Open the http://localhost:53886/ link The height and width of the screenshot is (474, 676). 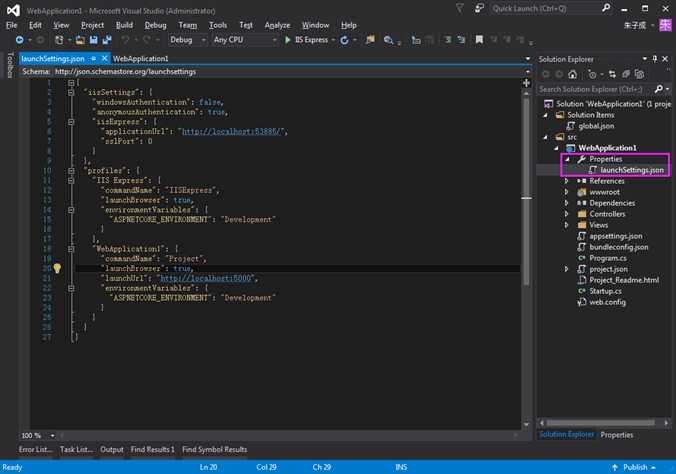click(231, 131)
